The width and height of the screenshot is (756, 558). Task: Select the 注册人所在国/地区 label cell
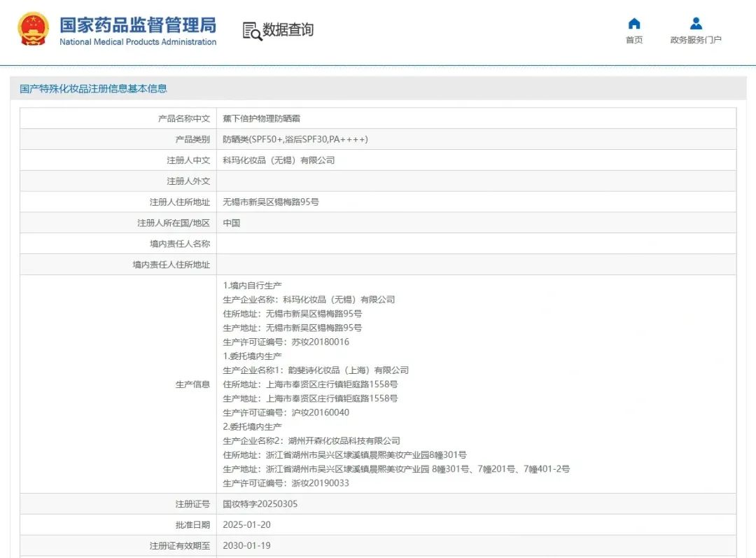tap(118, 223)
